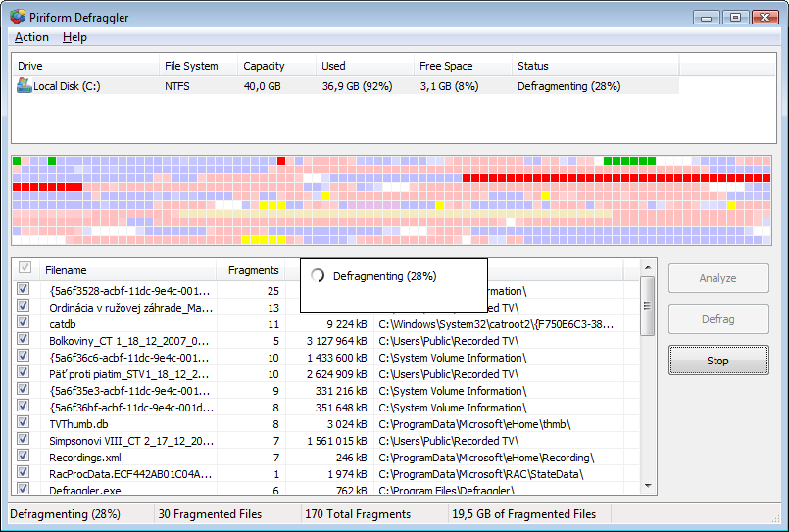The image size is (789, 532).
Task: Select the catdb file row
Action: click(x=327, y=324)
